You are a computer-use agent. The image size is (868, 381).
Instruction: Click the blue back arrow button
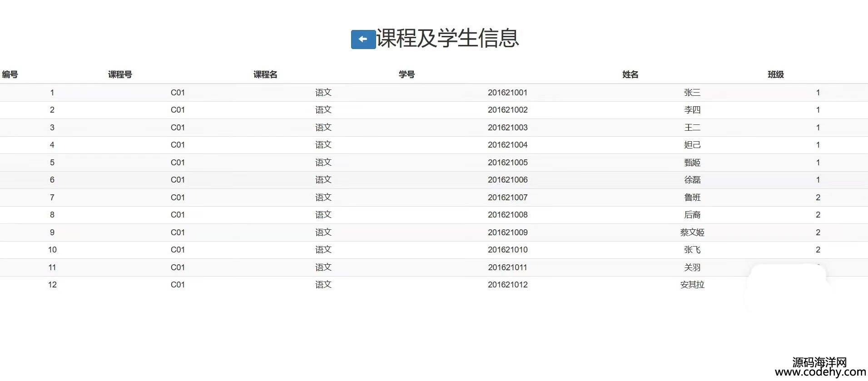pos(363,40)
